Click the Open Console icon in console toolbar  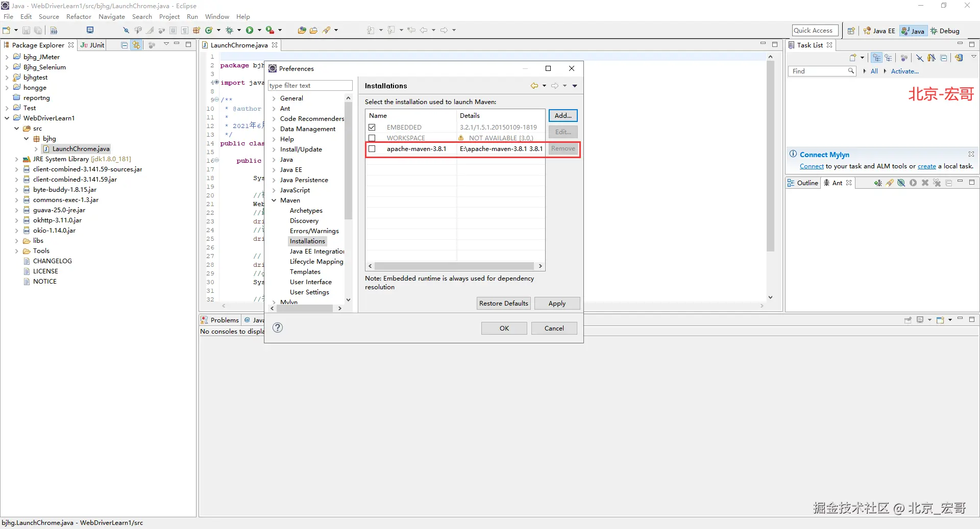[940, 320]
